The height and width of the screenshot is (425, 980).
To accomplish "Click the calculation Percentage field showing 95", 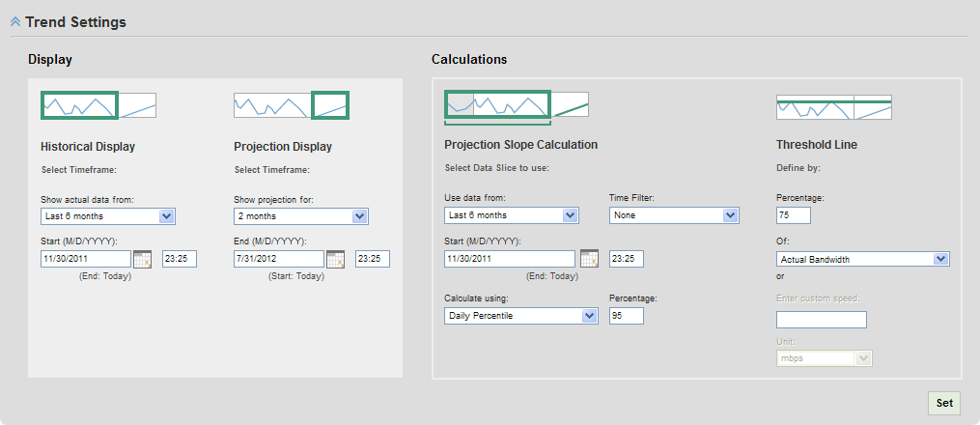I will (627, 316).
